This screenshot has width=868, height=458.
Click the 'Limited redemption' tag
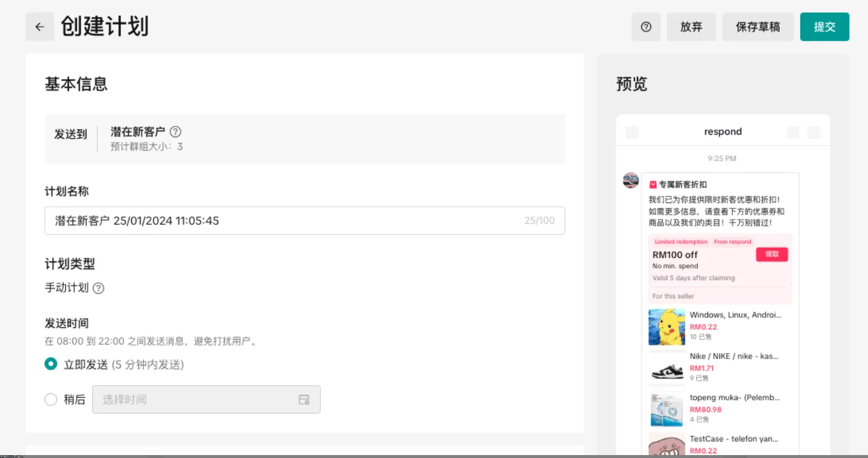(x=681, y=242)
